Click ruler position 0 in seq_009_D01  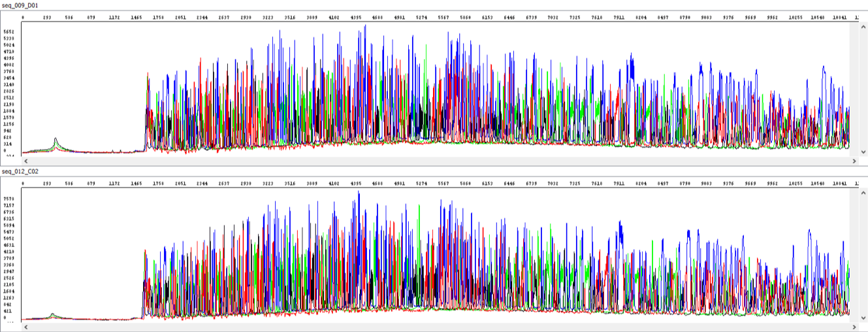(24, 18)
